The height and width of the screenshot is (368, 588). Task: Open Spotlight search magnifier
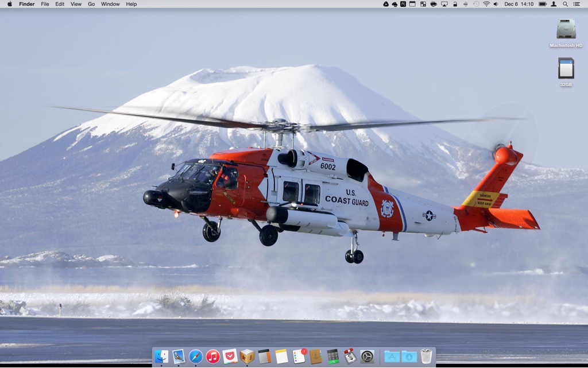(x=565, y=4)
